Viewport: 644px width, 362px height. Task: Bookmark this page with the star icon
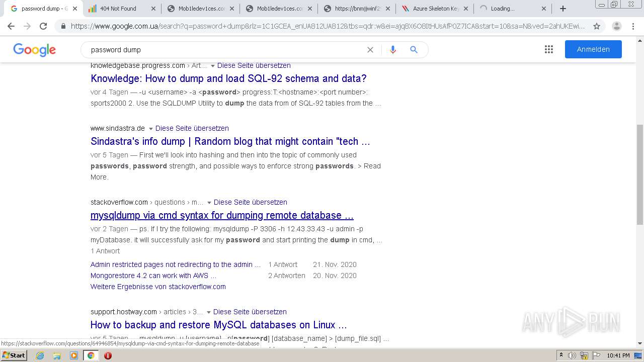tap(597, 26)
